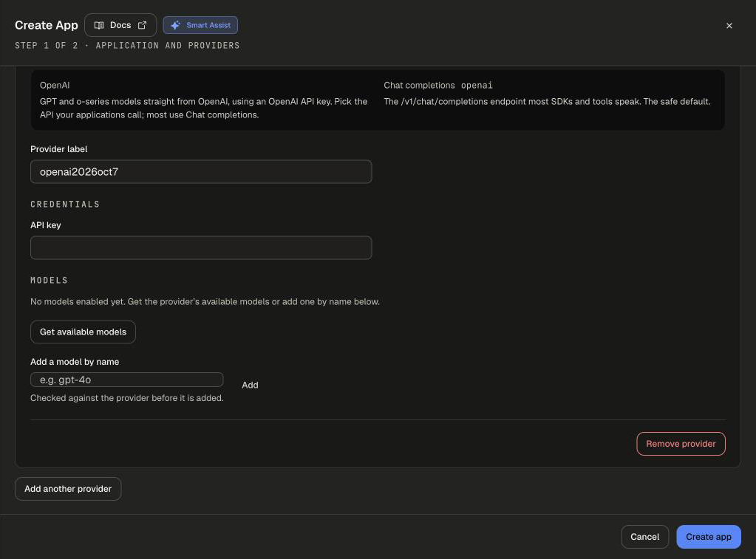The width and height of the screenshot is (756, 559).
Task: Click the 'openai' monospace code label
Action: click(477, 86)
